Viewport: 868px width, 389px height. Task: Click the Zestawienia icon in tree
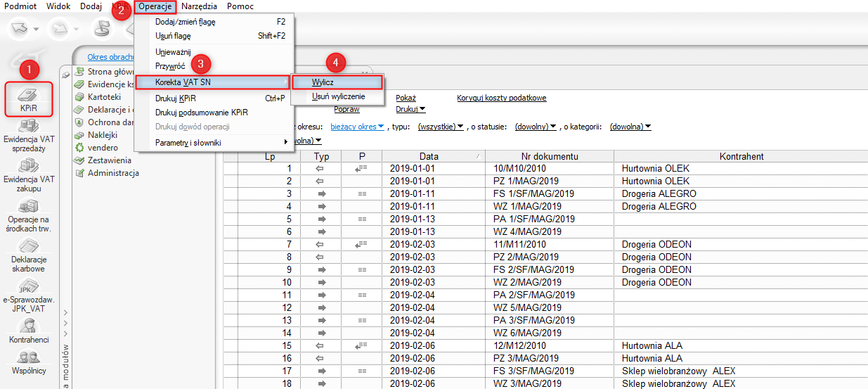[x=79, y=160]
